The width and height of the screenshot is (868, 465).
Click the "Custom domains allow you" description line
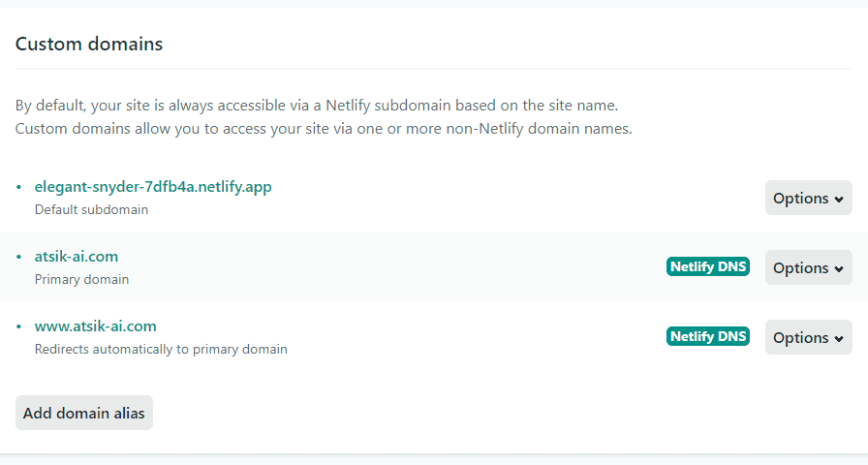[x=324, y=128]
